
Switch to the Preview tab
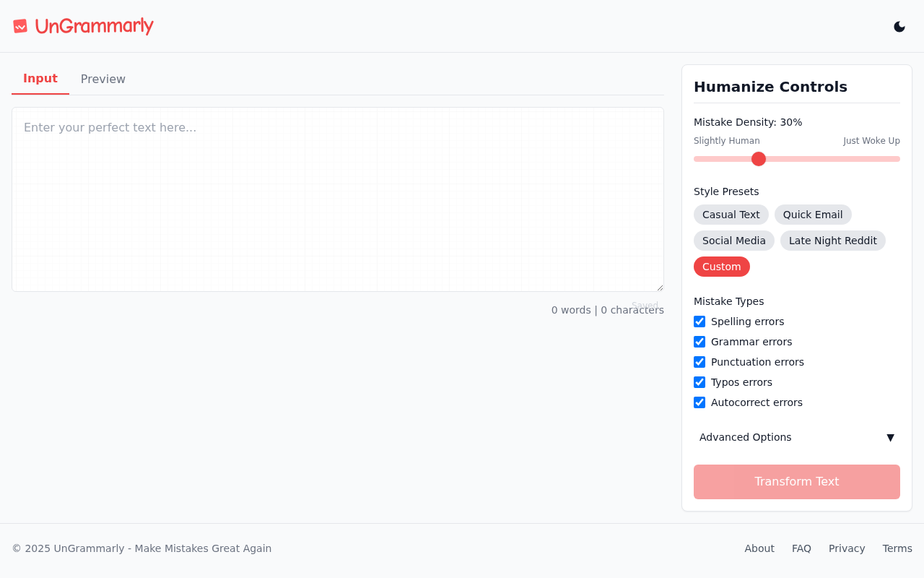tap(103, 79)
